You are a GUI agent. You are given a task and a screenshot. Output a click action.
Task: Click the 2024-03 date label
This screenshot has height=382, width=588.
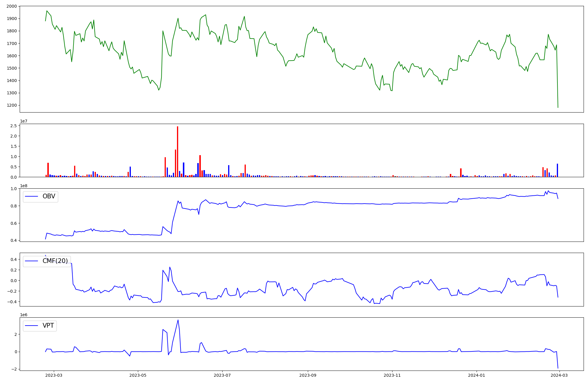click(x=559, y=375)
